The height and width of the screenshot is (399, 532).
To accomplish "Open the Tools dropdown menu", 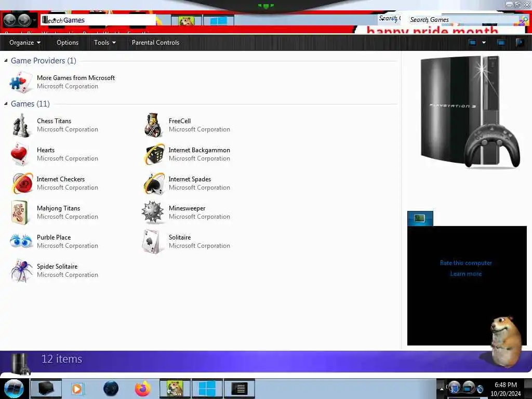I will click(x=104, y=43).
